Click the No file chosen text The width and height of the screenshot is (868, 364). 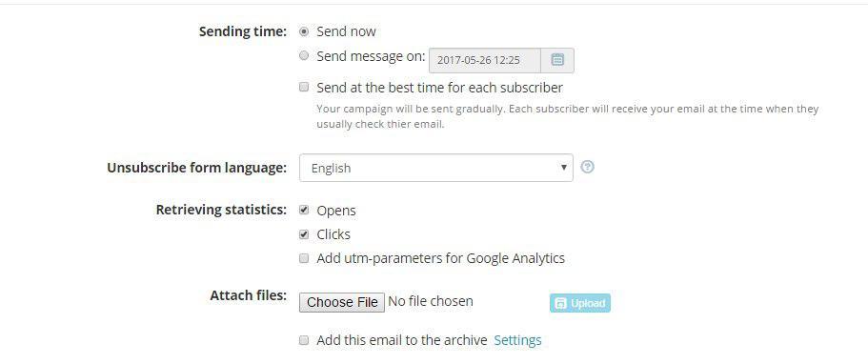[431, 301]
